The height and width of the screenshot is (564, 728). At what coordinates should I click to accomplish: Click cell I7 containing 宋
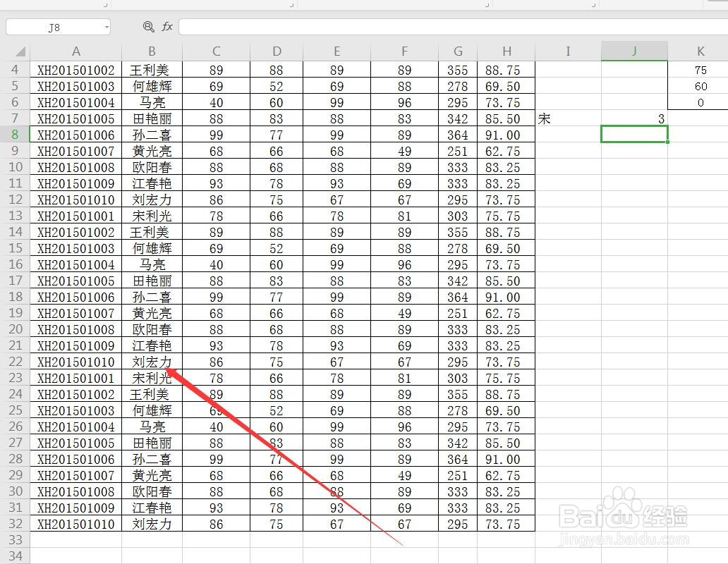coord(568,118)
